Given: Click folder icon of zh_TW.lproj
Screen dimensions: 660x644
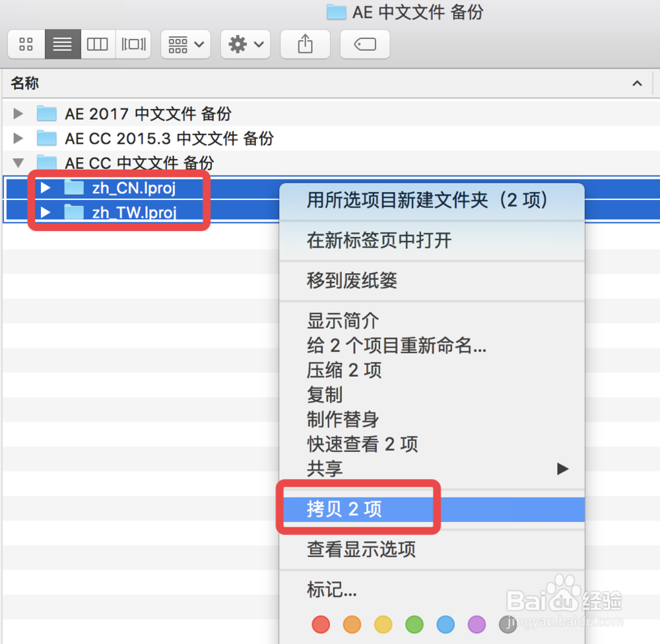Looking at the screenshot, I should point(74,212).
